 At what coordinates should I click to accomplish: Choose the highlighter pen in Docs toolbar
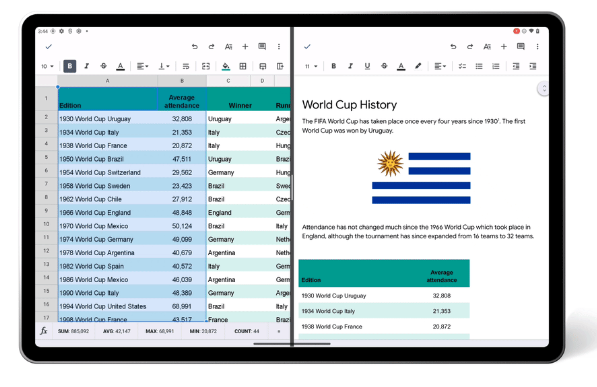[x=418, y=66]
